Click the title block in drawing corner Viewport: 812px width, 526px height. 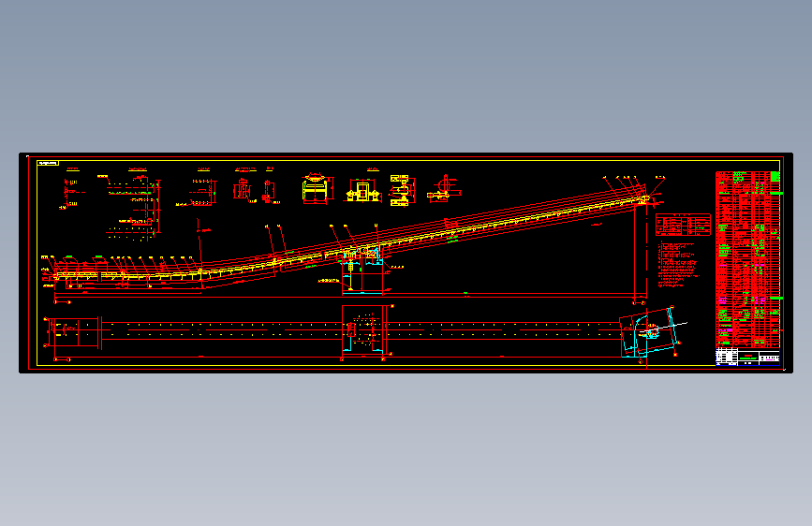pyautogui.click(x=747, y=357)
